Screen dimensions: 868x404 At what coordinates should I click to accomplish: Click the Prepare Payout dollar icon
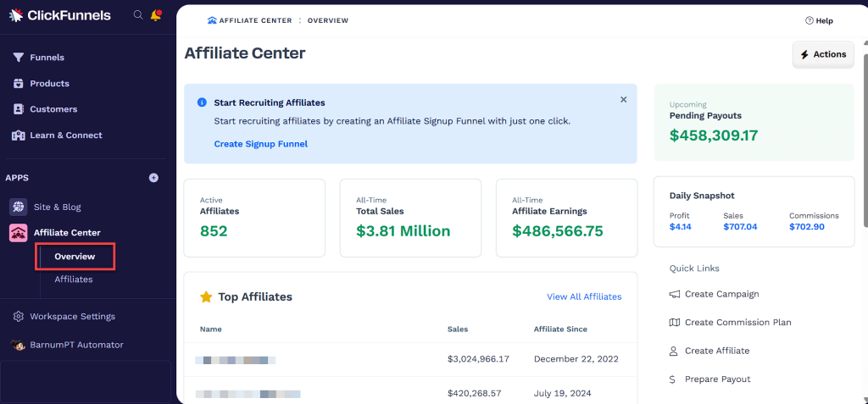click(672, 379)
